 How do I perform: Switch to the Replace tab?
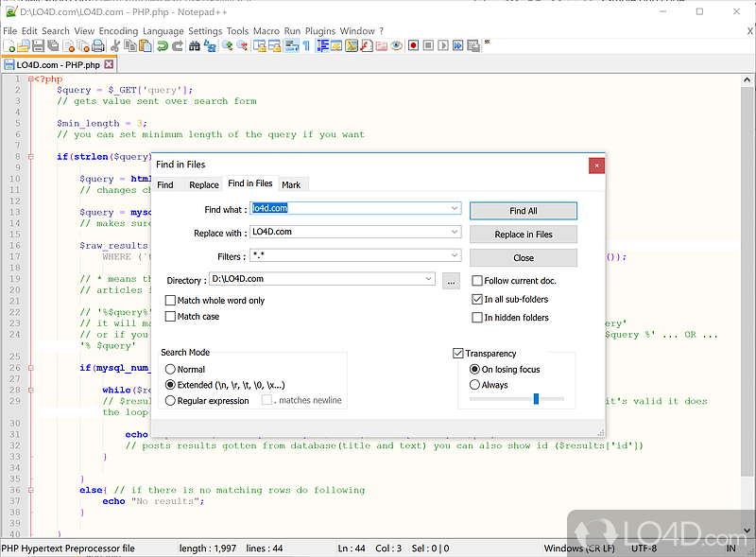coord(203,184)
